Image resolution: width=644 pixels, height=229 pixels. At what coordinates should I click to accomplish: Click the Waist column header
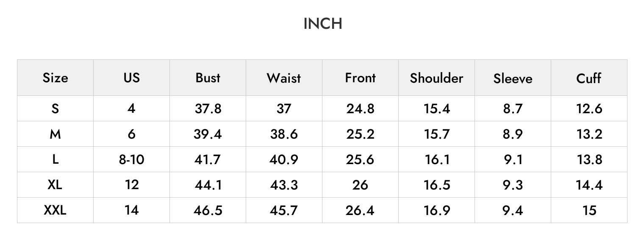[284, 78]
